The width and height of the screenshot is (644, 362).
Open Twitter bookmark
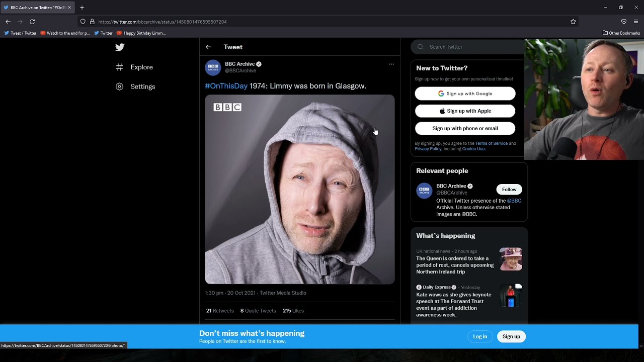pos(104,33)
